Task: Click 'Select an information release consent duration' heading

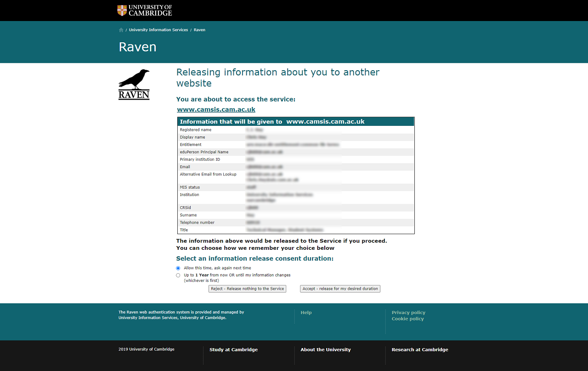Action: click(x=255, y=259)
